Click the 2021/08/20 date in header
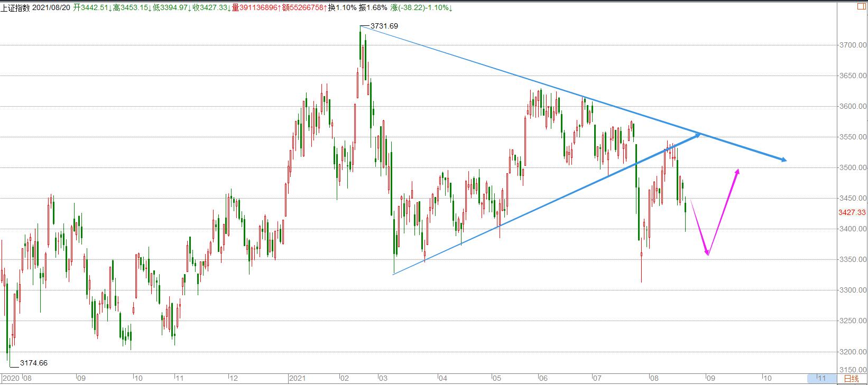 coord(52,7)
